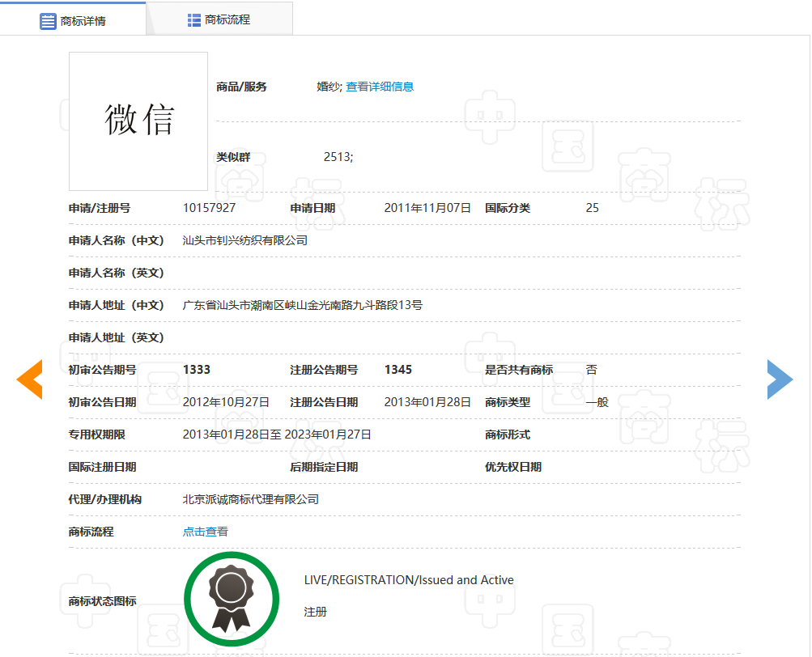Image resolution: width=812 pixels, height=657 pixels.
Task: Click the 微信 trademark image
Action: [x=138, y=121]
